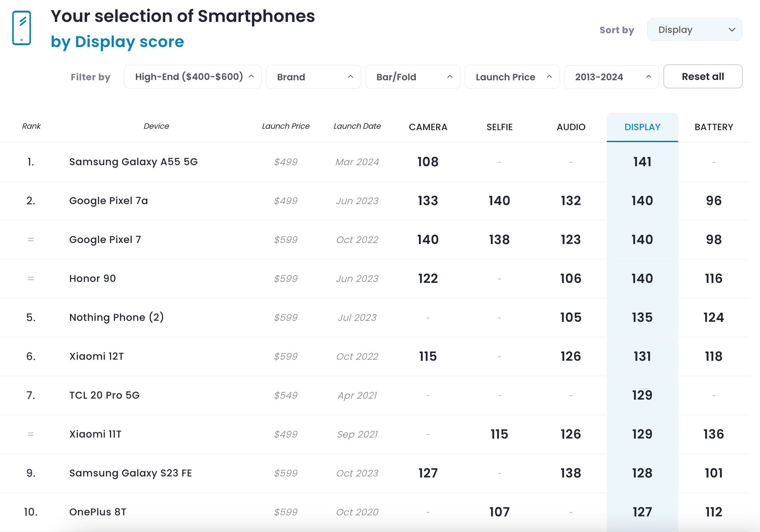760x532 pixels.
Task: Click the Reset all button
Action: click(703, 76)
